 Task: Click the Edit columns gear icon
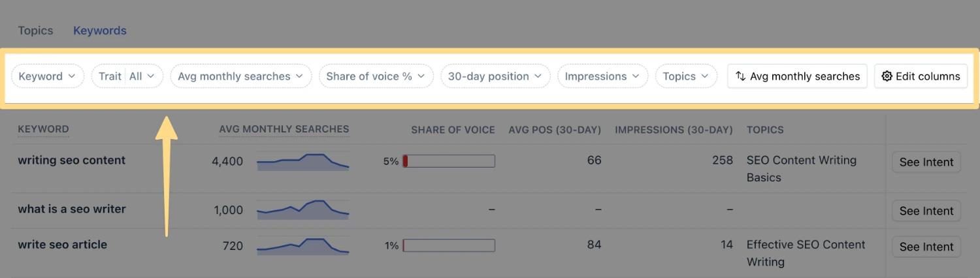point(887,76)
